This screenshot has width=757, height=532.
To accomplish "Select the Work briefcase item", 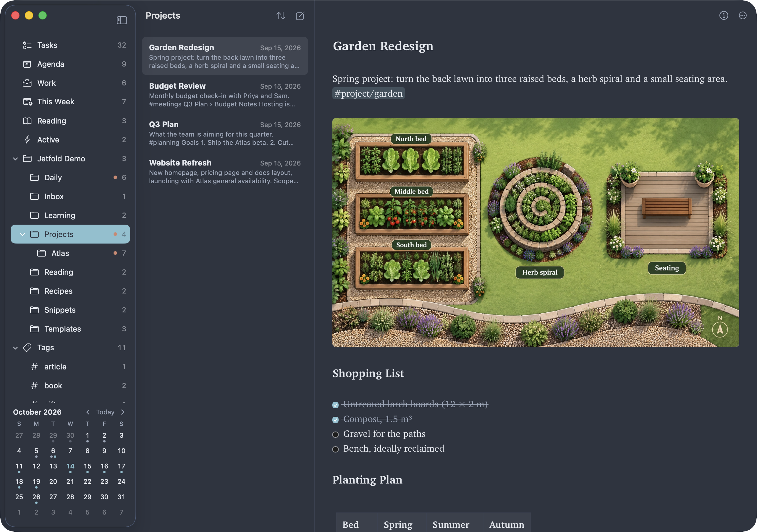I will (70, 83).
